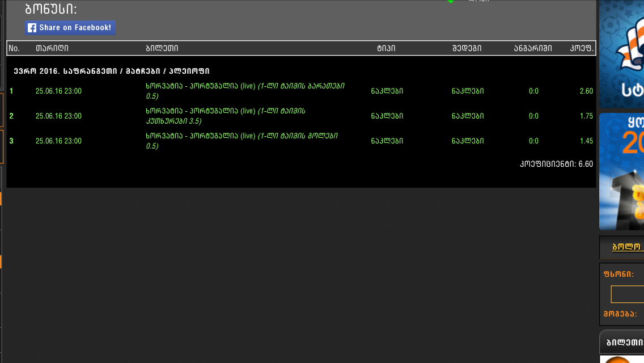644x363 pixels.
Task: Open the blue '20' promo banner
Action: point(621,171)
